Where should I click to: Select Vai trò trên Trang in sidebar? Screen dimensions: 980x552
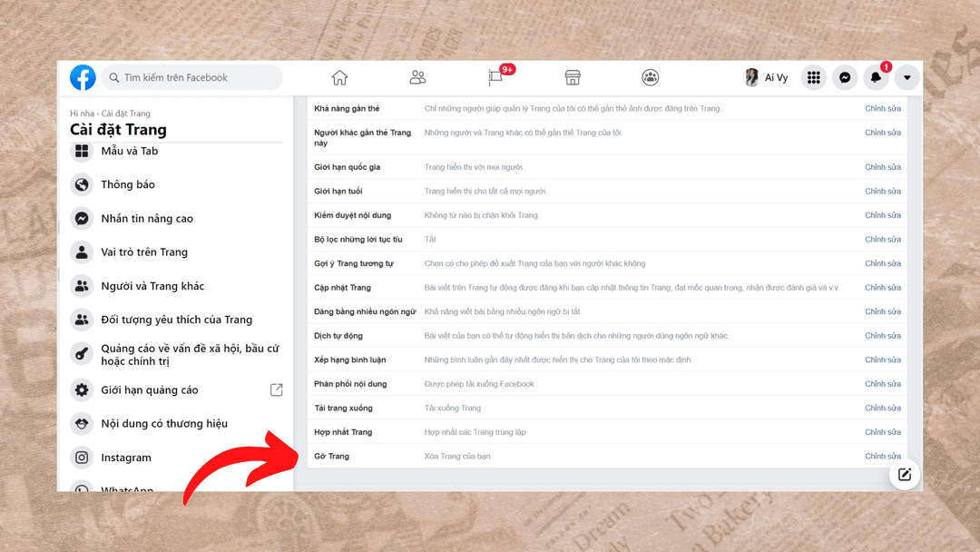point(143,252)
